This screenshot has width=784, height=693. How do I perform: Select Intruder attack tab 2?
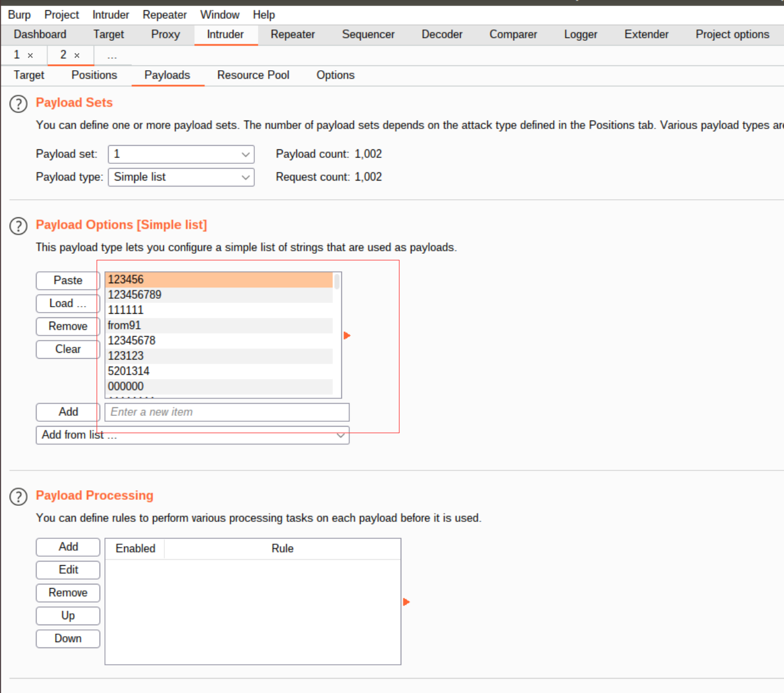click(64, 55)
